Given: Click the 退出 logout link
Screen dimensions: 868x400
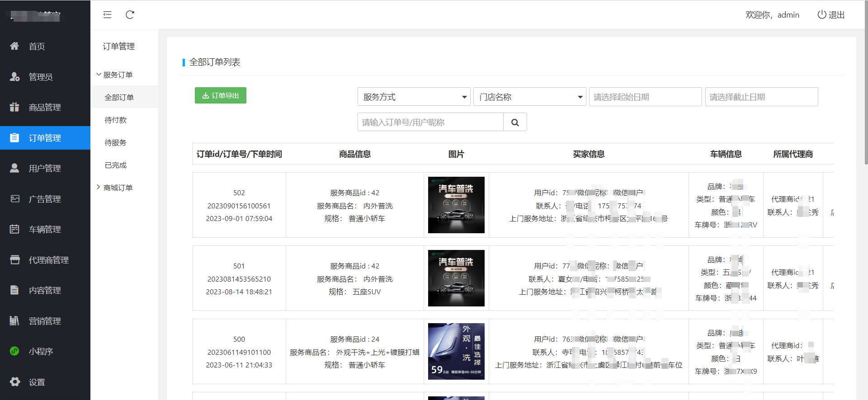Looking at the screenshot, I should [836, 15].
